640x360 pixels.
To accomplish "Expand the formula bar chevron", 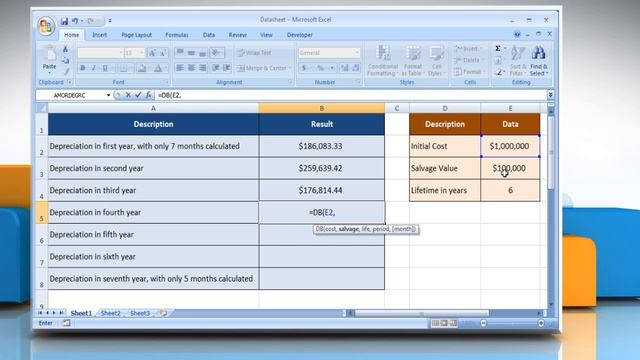I will (x=550, y=95).
